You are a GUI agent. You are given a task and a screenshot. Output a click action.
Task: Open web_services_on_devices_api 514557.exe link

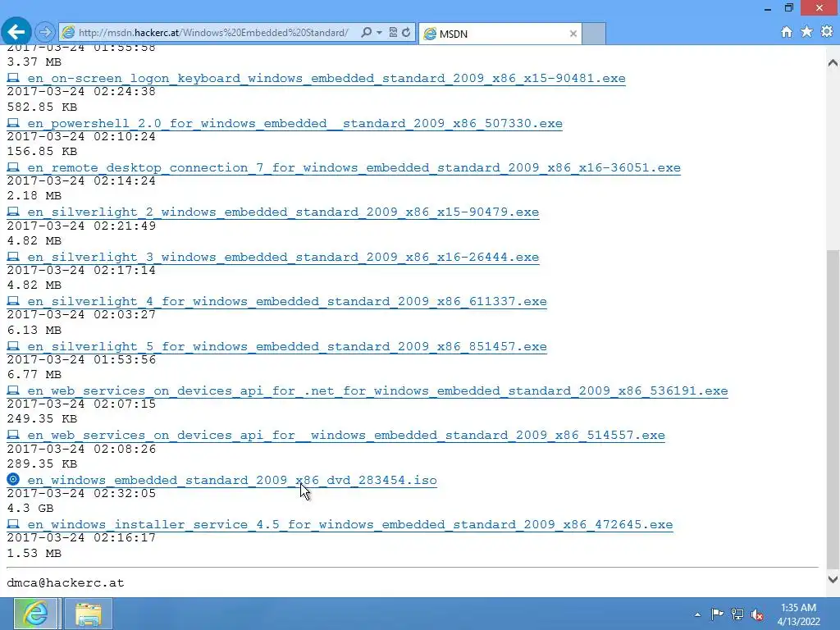click(346, 435)
